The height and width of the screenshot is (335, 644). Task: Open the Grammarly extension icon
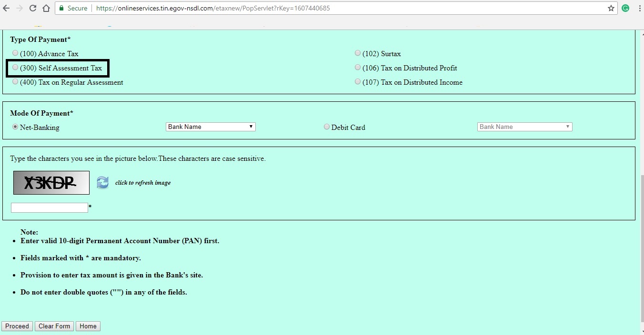(625, 8)
